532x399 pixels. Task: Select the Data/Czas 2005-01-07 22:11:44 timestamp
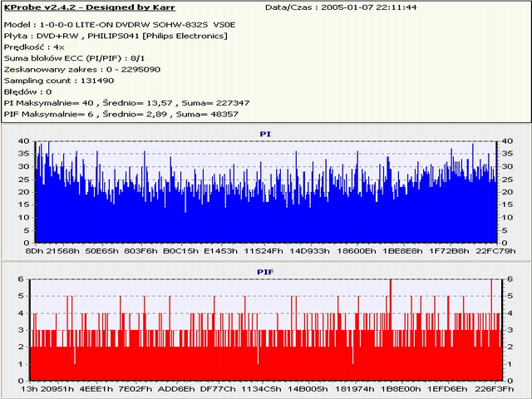(341, 7)
